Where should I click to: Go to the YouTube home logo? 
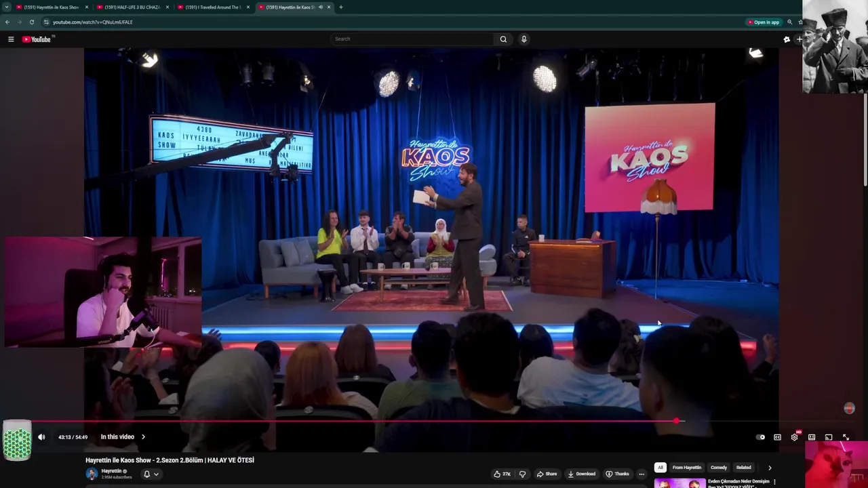(37, 39)
